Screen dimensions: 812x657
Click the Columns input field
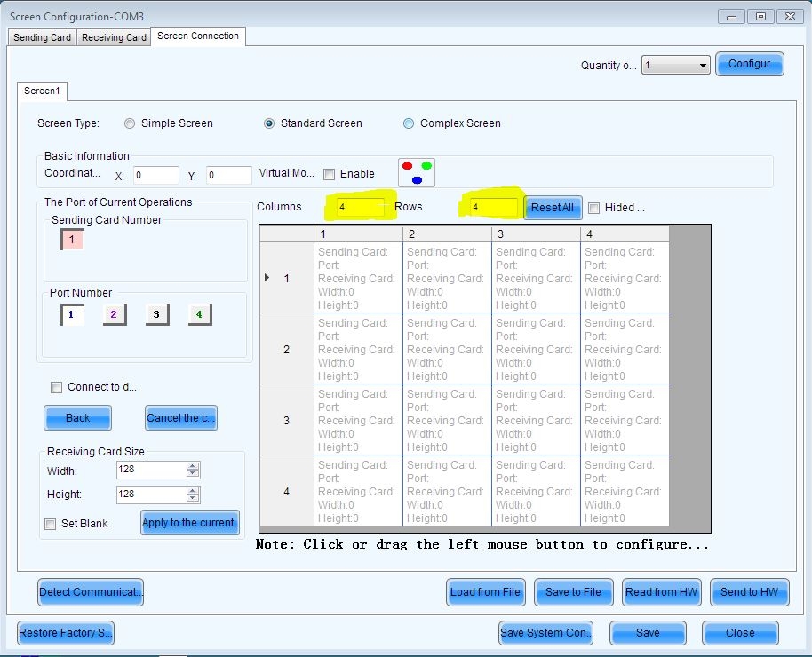click(x=360, y=207)
